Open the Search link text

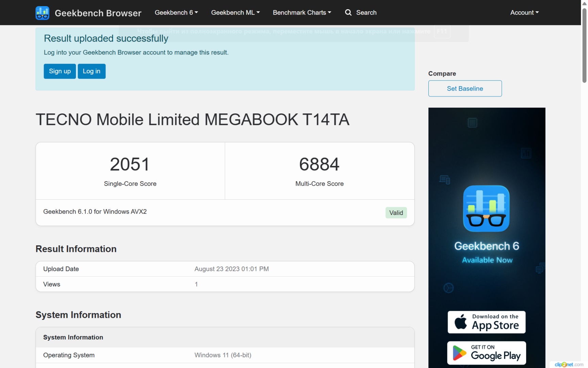[x=366, y=13]
